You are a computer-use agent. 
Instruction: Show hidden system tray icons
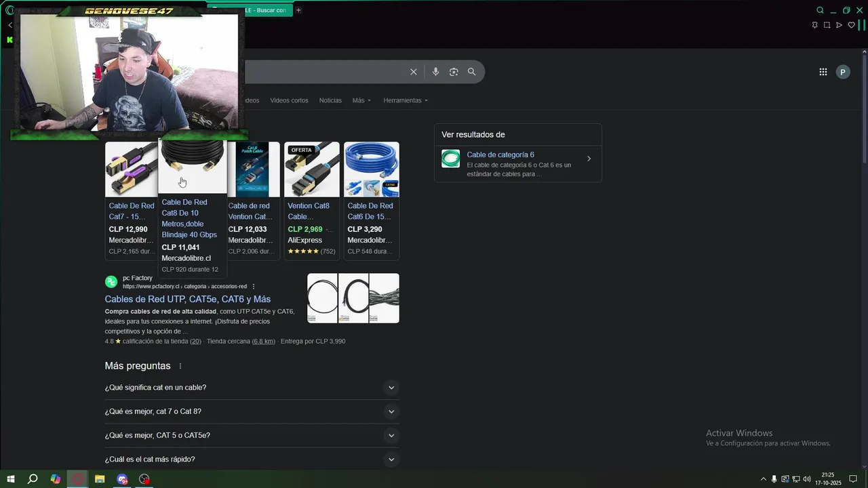(764, 479)
